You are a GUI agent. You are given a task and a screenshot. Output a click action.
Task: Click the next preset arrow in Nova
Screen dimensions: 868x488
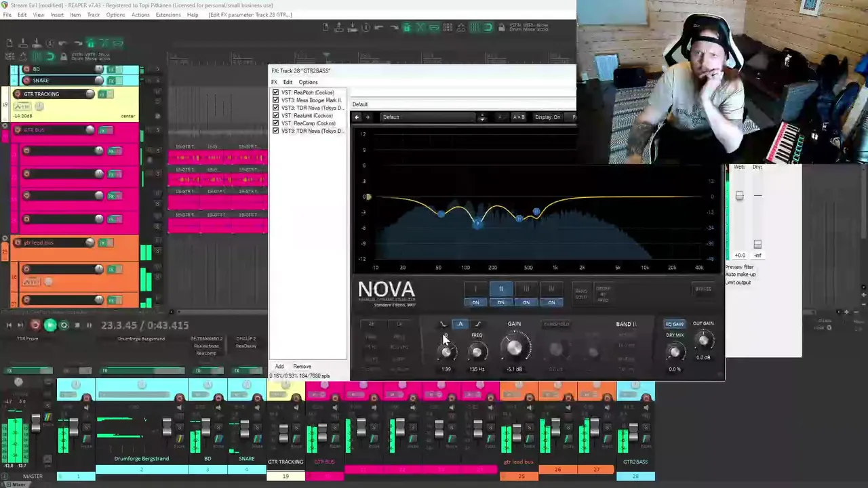[x=368, y=117]
